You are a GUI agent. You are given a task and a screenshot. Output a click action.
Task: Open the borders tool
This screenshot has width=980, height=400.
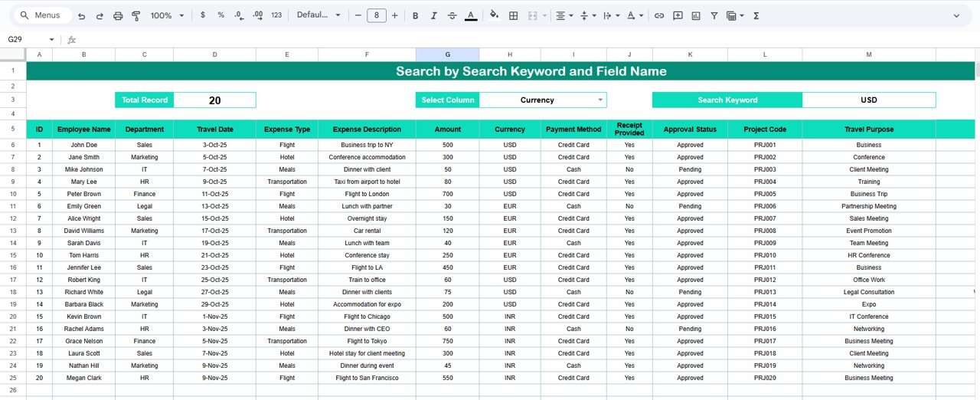[x=514, y=15]
